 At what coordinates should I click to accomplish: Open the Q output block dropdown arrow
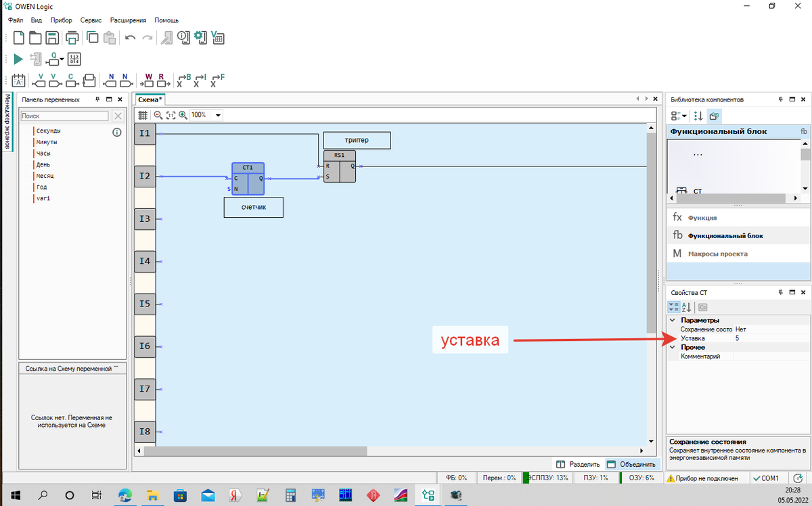coord(62,58)
